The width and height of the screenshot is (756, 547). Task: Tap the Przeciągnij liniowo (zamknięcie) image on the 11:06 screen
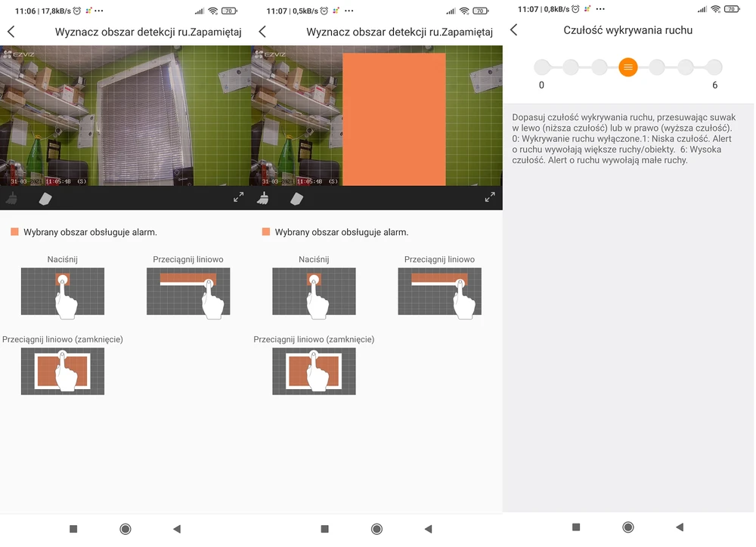point(63,371)
